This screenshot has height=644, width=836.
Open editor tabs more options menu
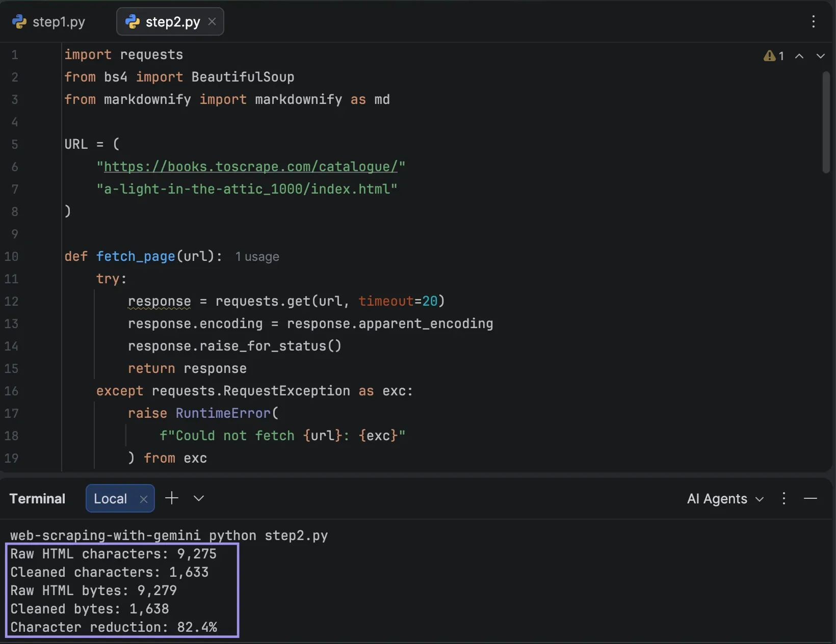(814, 21)
